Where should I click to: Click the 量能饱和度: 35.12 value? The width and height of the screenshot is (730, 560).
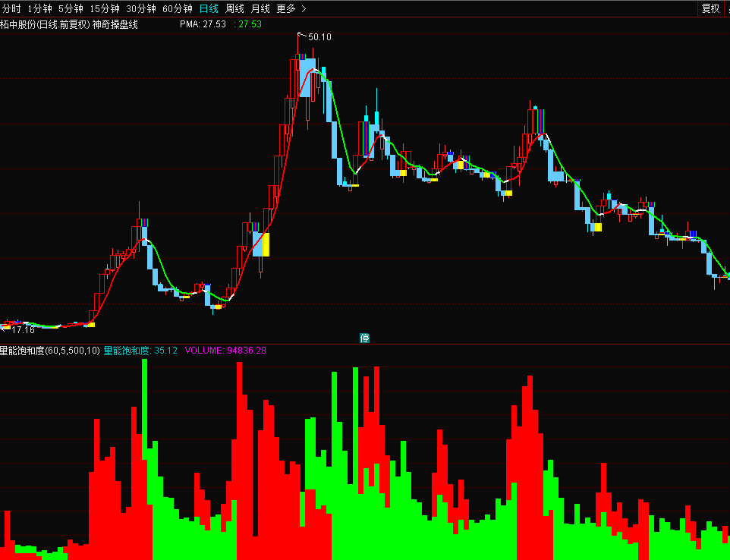140,351
